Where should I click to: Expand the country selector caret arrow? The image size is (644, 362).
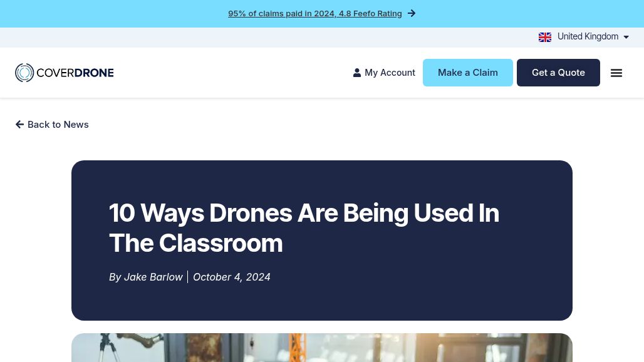pyautogui.click(x=626, y=37)
